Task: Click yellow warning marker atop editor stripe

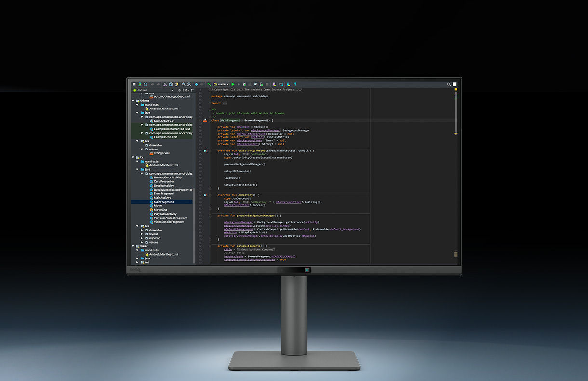Action: click(456, 90)
